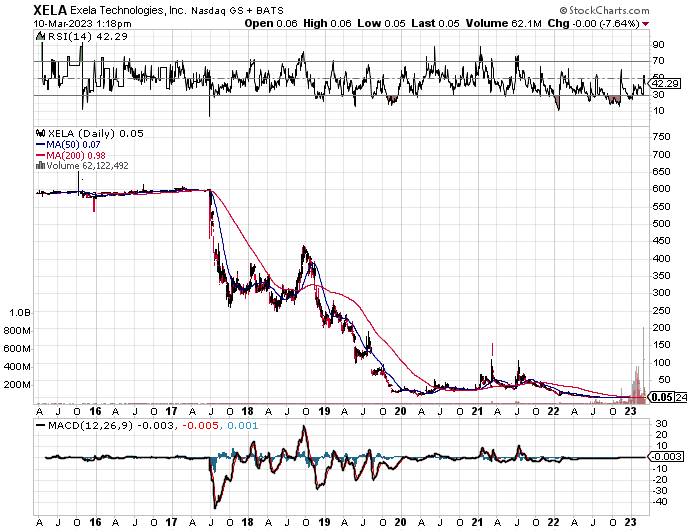Click the XELA (Daily) 0.05 legend label
Image resolution: width=696 pixels, height=532 pixels.
[x=95, y=134]
